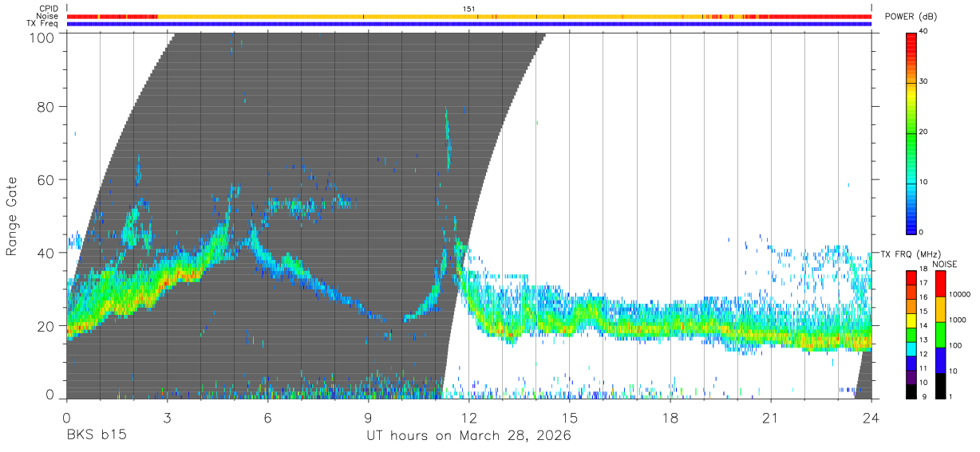Click the time-axis tick label 21
The image size is (980, 452).
770,418
